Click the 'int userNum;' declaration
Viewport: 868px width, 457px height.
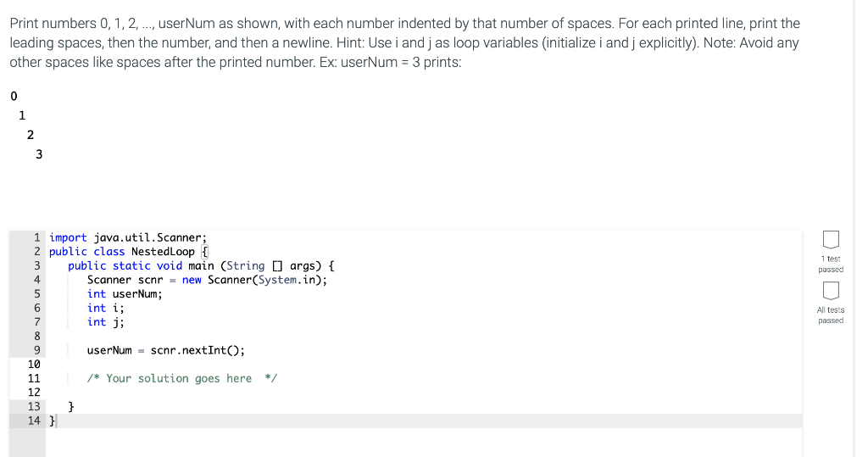pos(125,294)
